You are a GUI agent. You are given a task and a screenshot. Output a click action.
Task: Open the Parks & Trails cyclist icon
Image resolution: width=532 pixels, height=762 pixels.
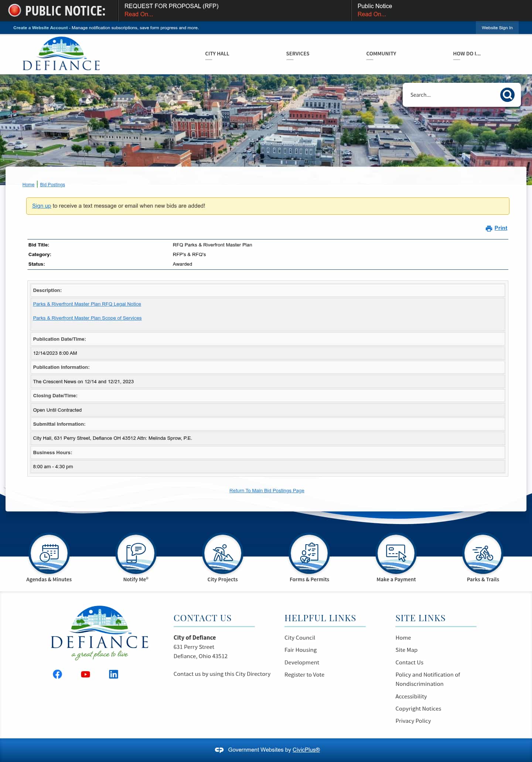pyautogui.click(x=483, y=554)
